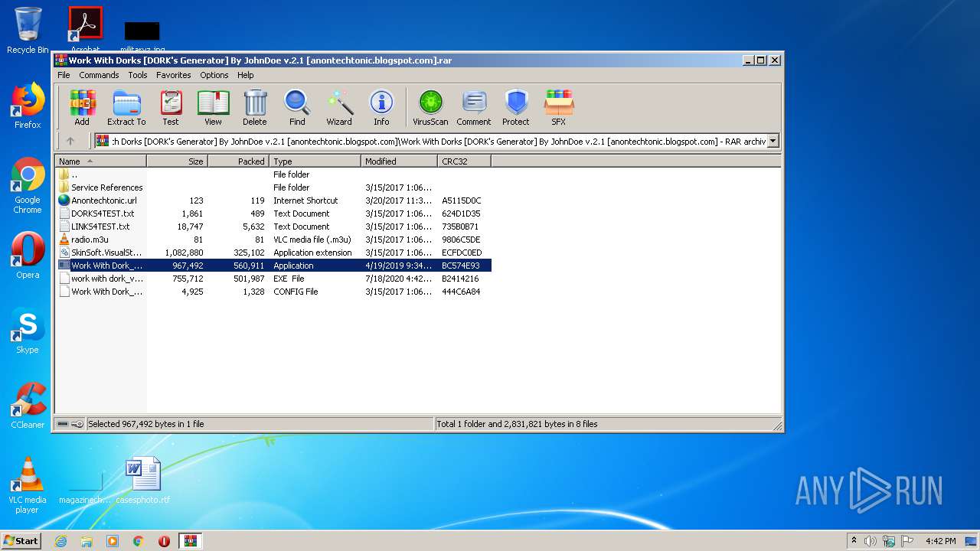Open Recycle Bin desktop icon
The height and width of the screenshot is (551, 980).
[28, 31]
